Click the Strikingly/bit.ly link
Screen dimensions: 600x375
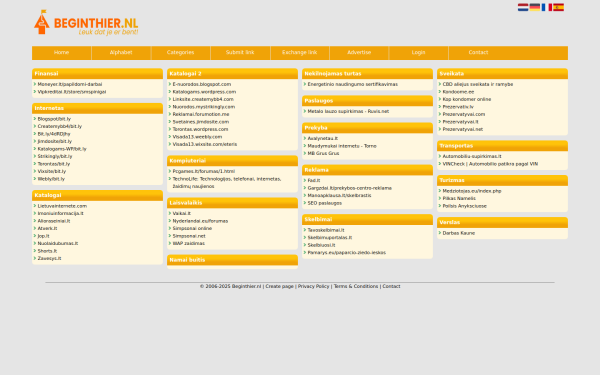click(55, 157)
